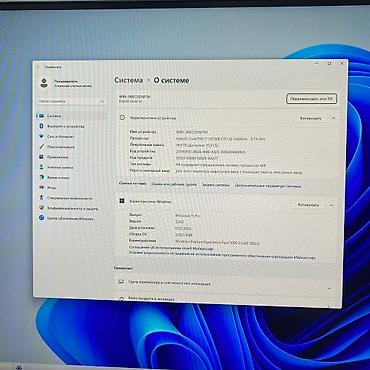Click the Переименовать этот ПК button
Image resolution: width=370 pixels, height=370 pixels.
pyautogui.click(x=312, y=99)
